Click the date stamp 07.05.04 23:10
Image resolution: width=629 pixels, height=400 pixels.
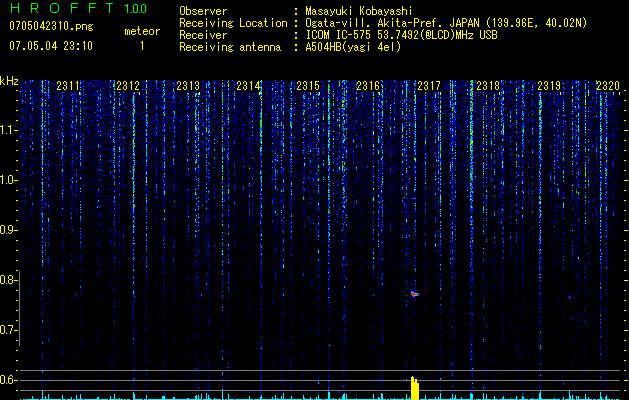click(x=51, y=46)
